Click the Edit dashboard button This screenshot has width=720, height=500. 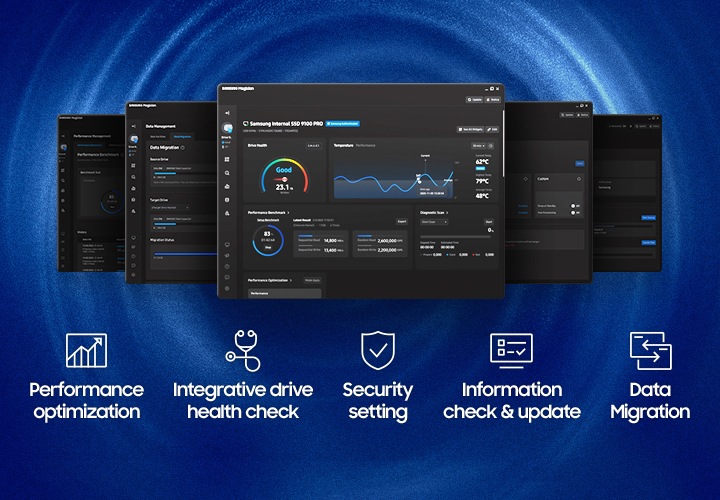(x=492, y=130)
